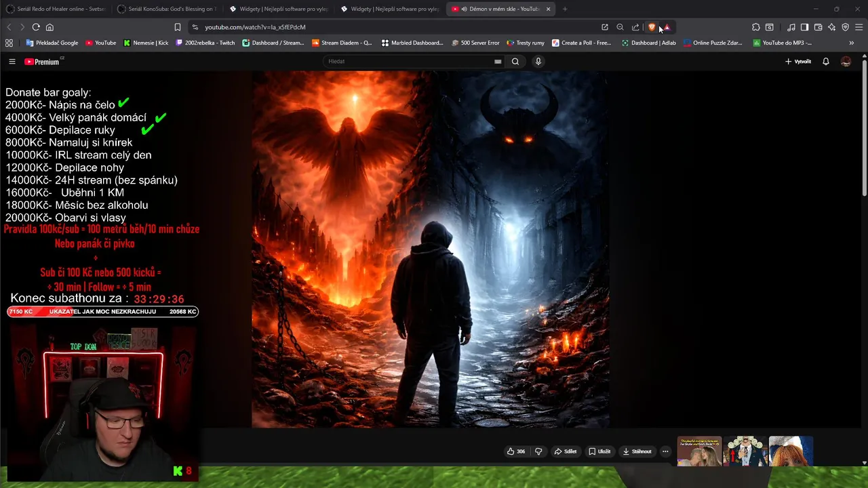Open the Brave Wallet icon
This screenshot has width=868, height=488.
pyautogui.click(x=818, y=27)
